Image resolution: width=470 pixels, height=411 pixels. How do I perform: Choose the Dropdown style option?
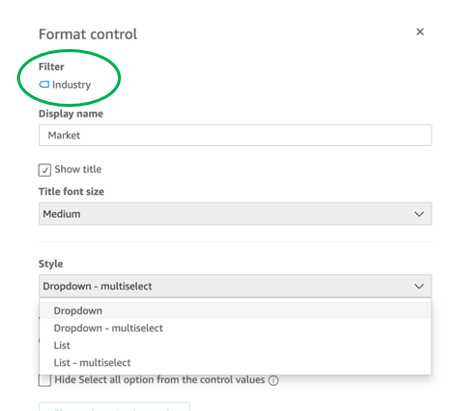click(x=235, y=311)
